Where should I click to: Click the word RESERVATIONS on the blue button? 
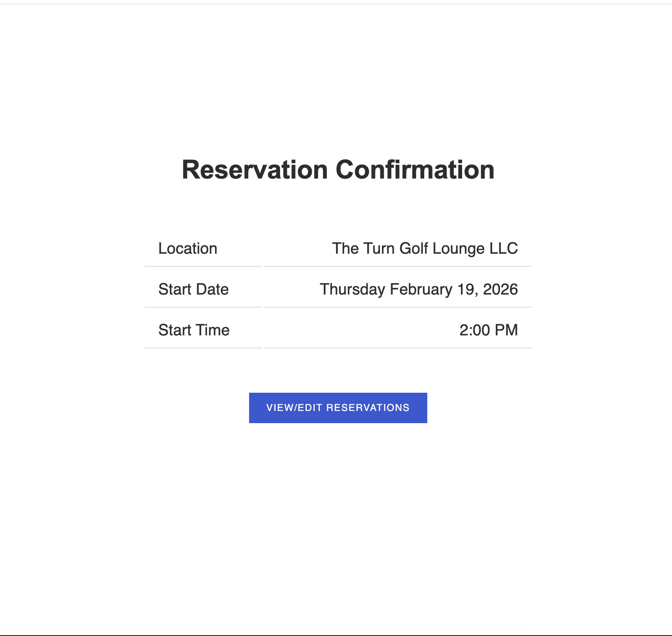368,407
